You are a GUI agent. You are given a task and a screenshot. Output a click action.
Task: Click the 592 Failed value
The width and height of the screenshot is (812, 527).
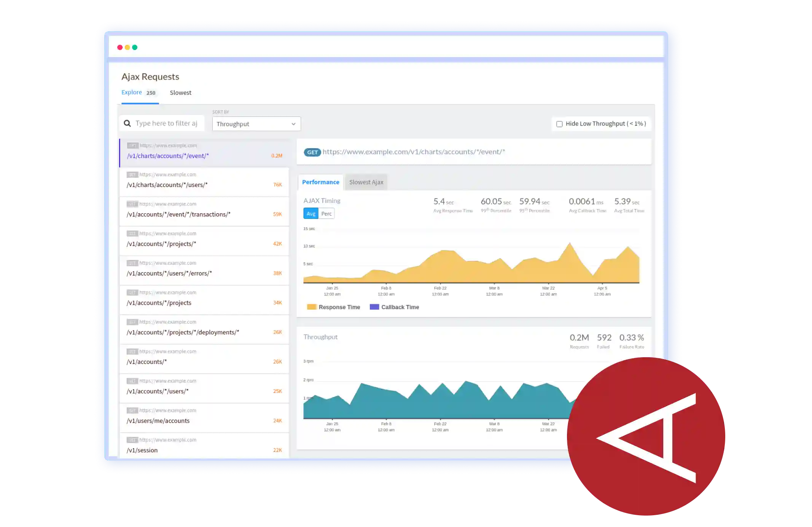tap(604, 338)
